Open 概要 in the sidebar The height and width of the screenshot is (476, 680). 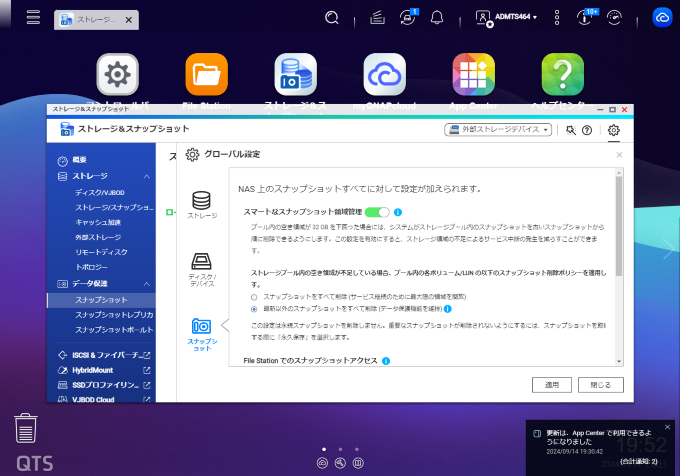pos(79,160)
